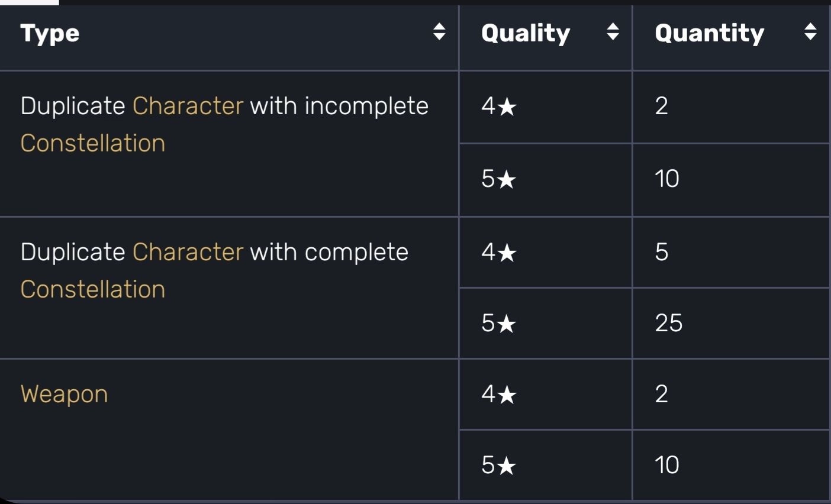Screen dimensions: 831x504
Task: Select the quantity cell showing 25
Action: [669, 324]
